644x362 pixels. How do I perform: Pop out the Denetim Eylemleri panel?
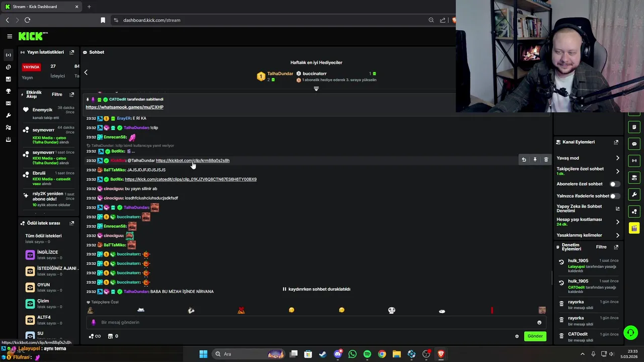(x=616, y=247)
